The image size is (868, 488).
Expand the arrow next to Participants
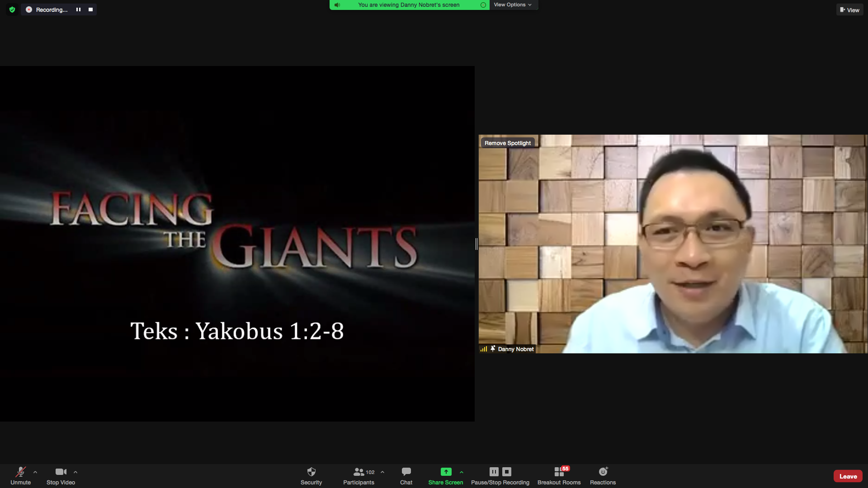pyautogui.click(x=382, y=472)
